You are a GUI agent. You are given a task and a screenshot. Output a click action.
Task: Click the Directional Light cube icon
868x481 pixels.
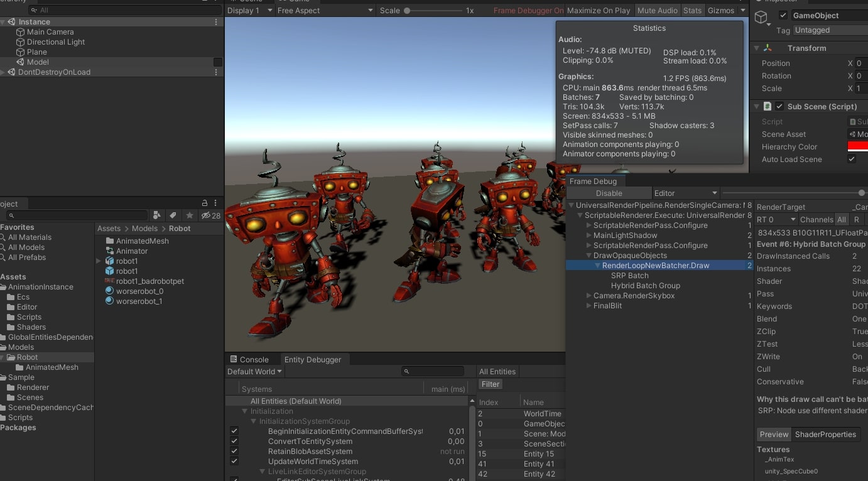[20, 42]
